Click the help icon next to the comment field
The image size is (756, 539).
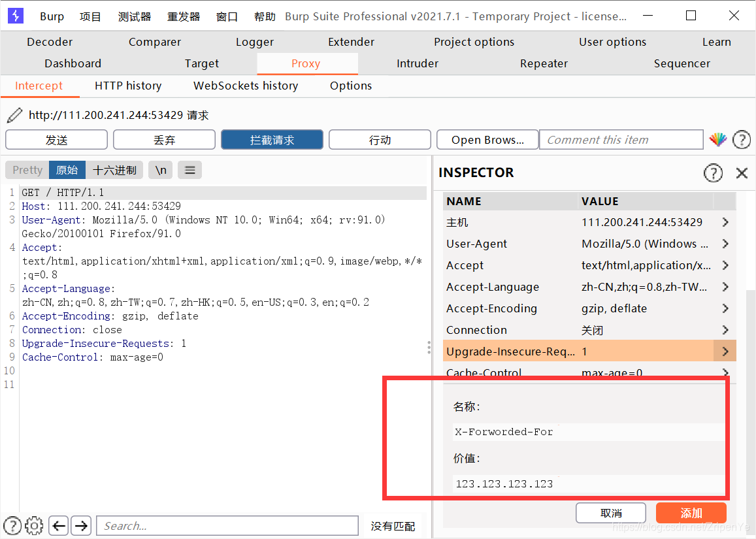pyautogui.click(x=742, y=140)
